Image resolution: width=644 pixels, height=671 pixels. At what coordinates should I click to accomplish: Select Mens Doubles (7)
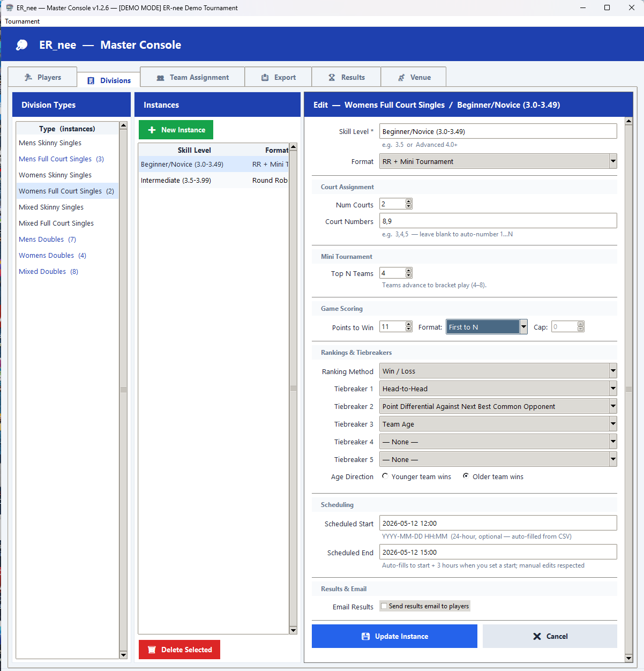(x=68, y=239)
